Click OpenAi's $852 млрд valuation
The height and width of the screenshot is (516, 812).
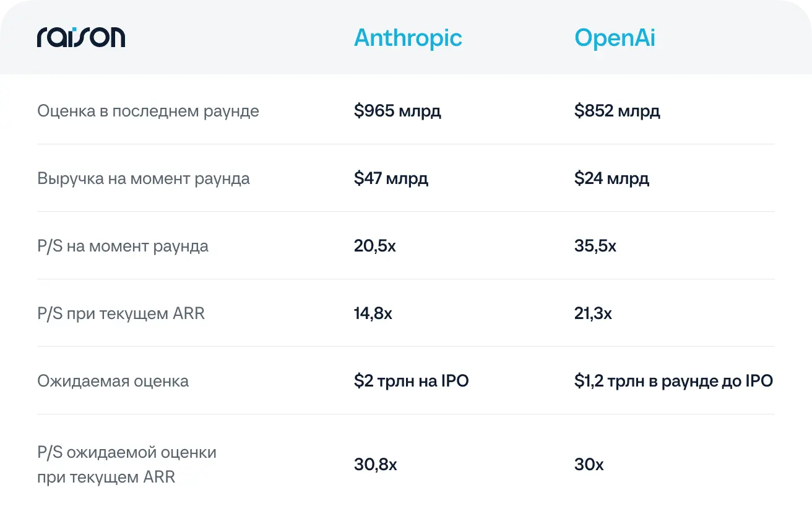tap(617, 112)
